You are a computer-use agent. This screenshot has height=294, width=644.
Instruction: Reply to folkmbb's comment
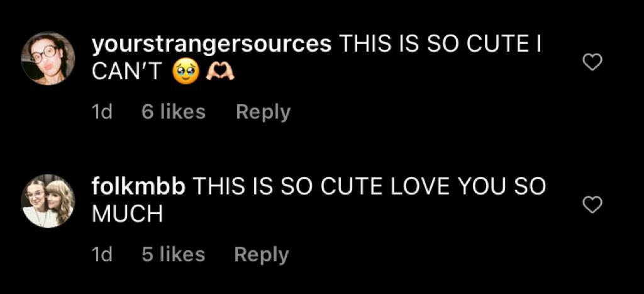262,255
